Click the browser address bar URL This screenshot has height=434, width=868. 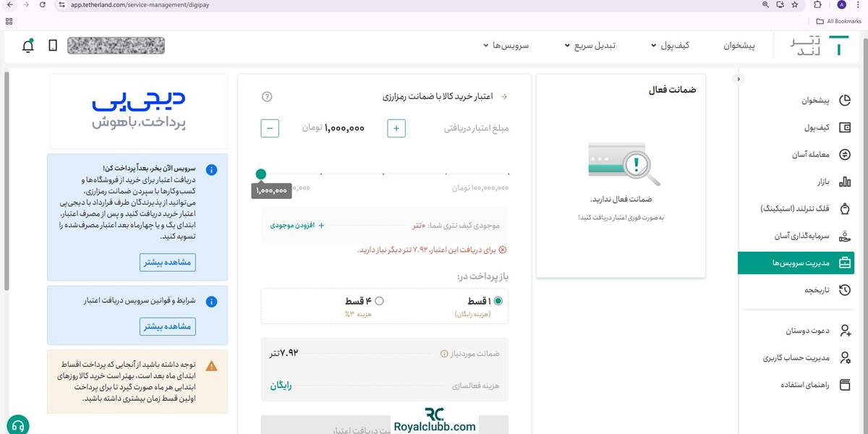coord(141,4)
